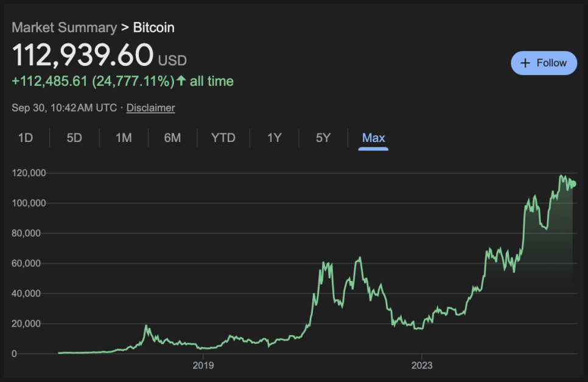This screenshot has height=382, width=588.
Task: Click the Bitcoin title text
Action: coord(154,27)
